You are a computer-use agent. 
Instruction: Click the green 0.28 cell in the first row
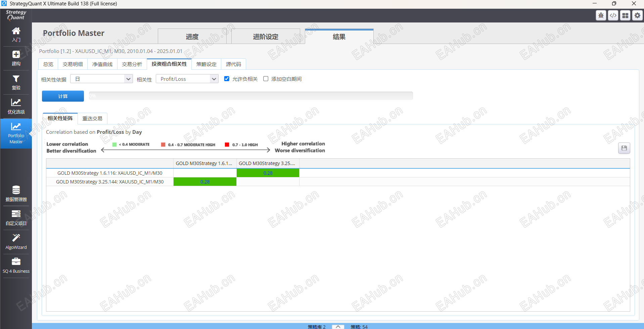tap(268, 173)
